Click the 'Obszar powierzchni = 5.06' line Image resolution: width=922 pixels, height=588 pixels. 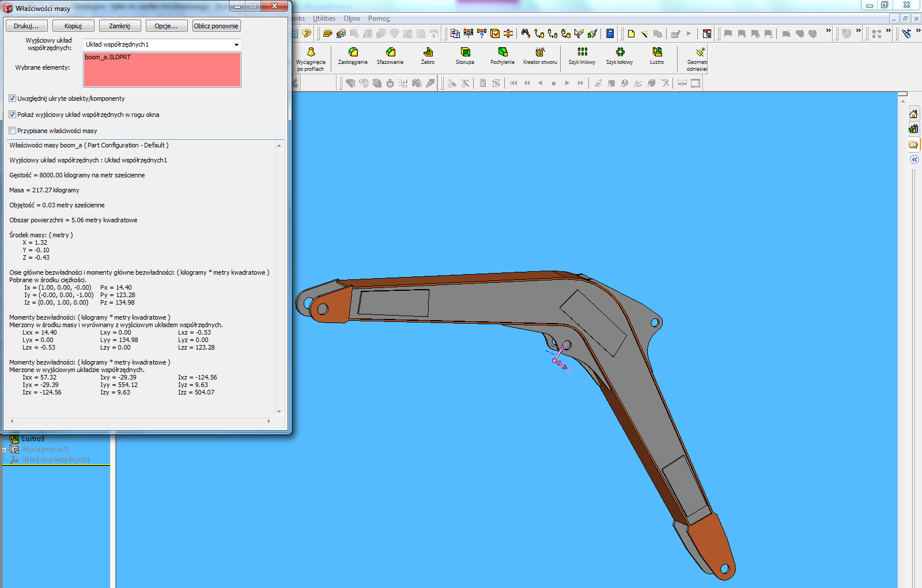pos(73,220)
